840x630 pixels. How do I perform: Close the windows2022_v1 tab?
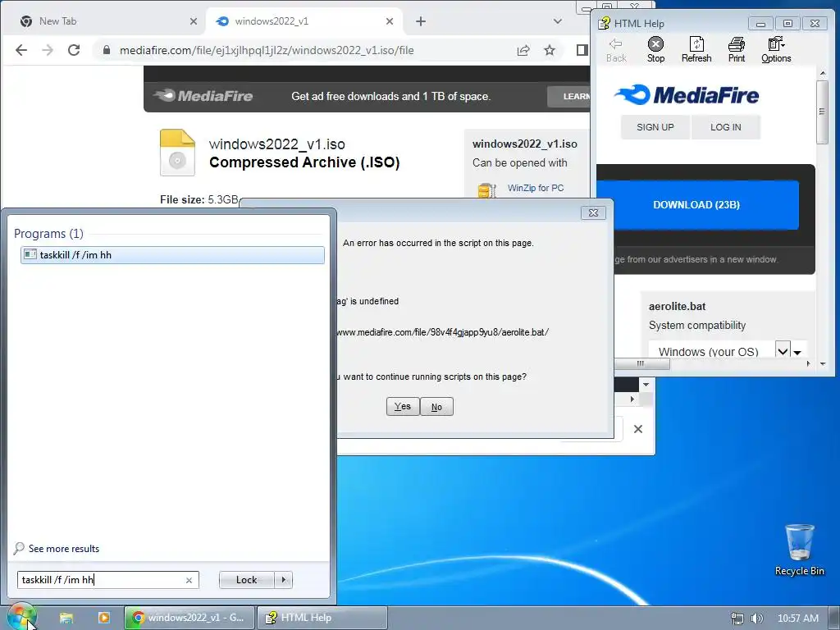click(390, 21)
